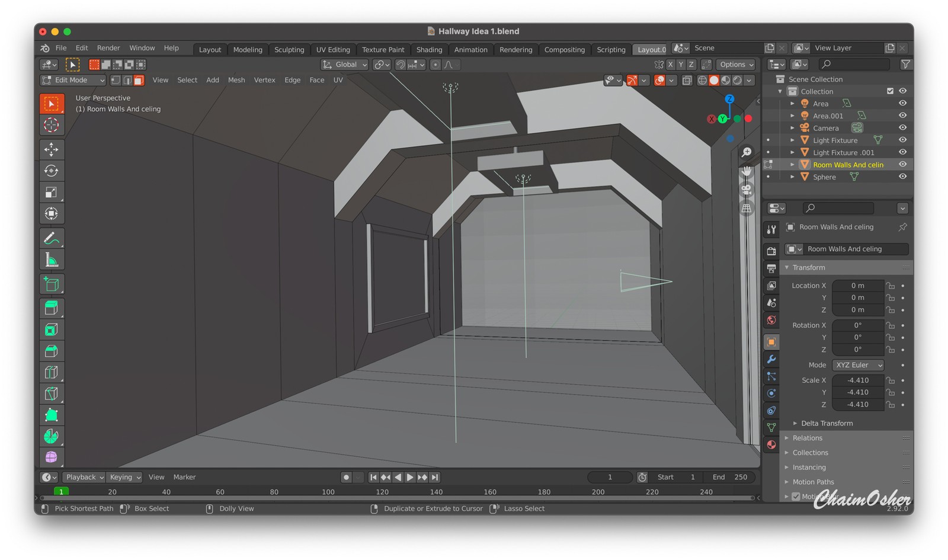948x560 pixels.
Task: Uncheck the Collection exclude checkbox
Action: pyautogui.click(x=890, y=91)
